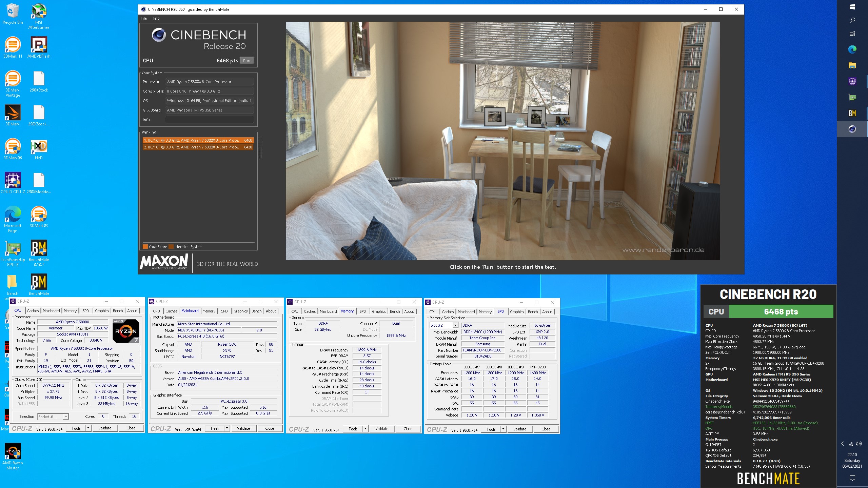Open Task View icon on taskbar
The image size is (868, 488).
pos(852,34)
